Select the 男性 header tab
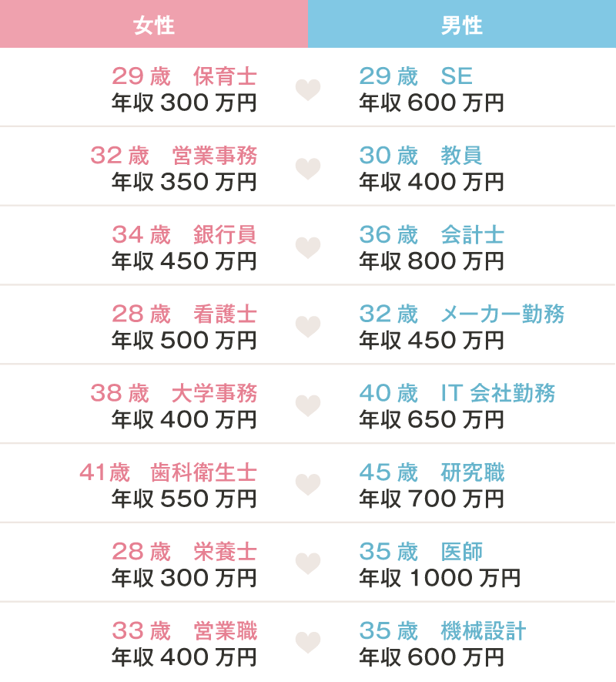This screenshot has width=616, height=682. point(462,25)
